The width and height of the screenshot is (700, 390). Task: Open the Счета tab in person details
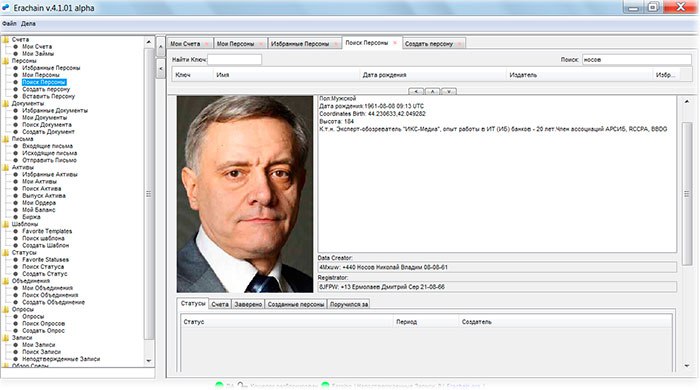point(220,304)
